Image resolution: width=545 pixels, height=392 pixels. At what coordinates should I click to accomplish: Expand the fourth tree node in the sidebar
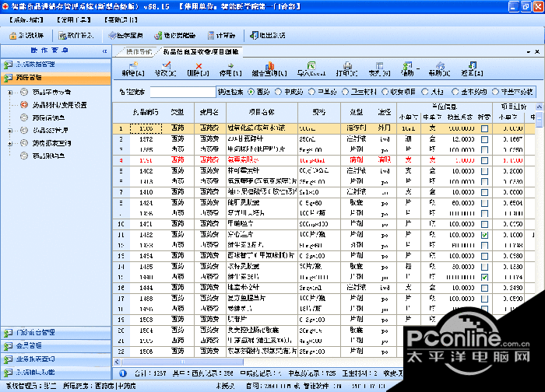click(x=12, y=130)
